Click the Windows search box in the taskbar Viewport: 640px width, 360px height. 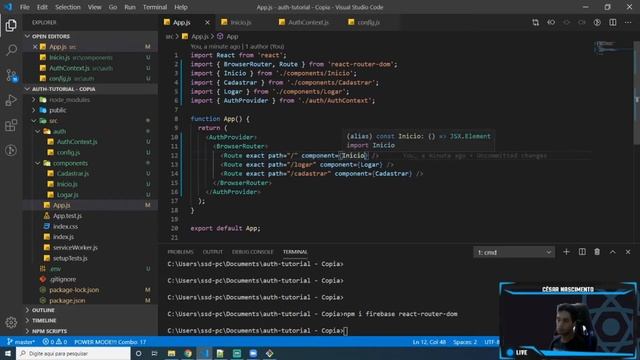coord(73,353)
